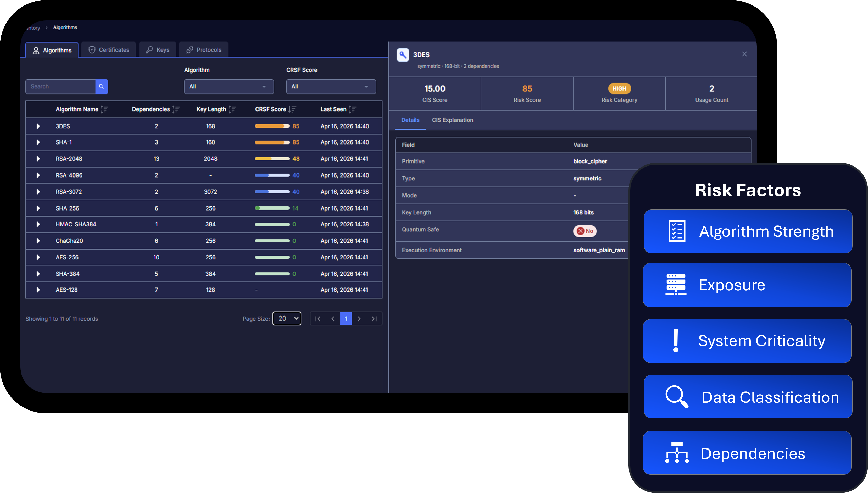The height and width of the screenshot is (493, 868).
Task: Sort by Algorithm Name column icon
Action: click(x=104, y=109)
